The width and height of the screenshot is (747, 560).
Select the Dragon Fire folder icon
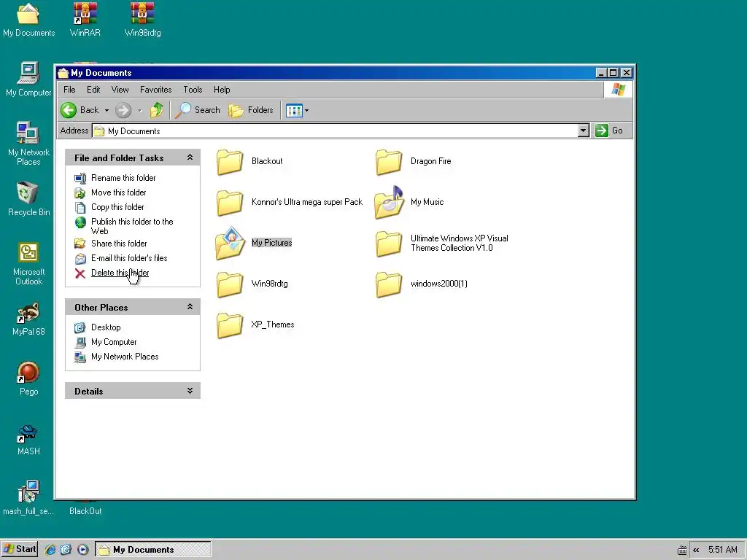click(x=389, y=161)
